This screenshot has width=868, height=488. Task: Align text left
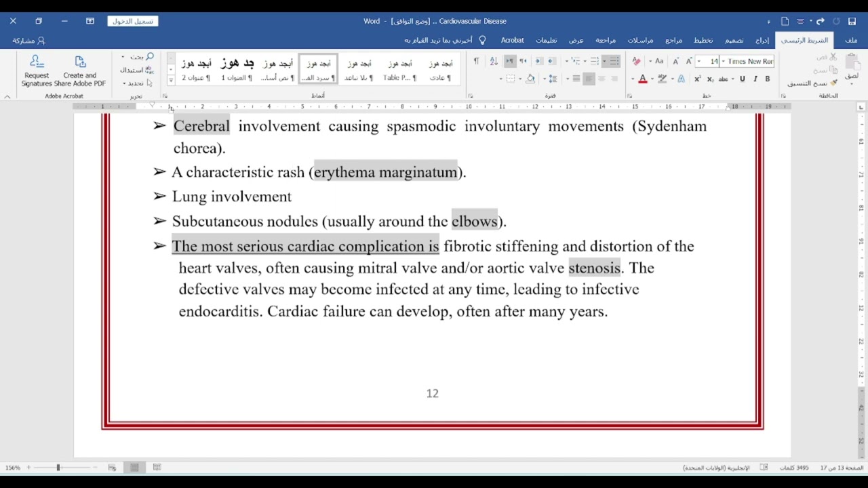pyautogui.click(x=589, y=79)
